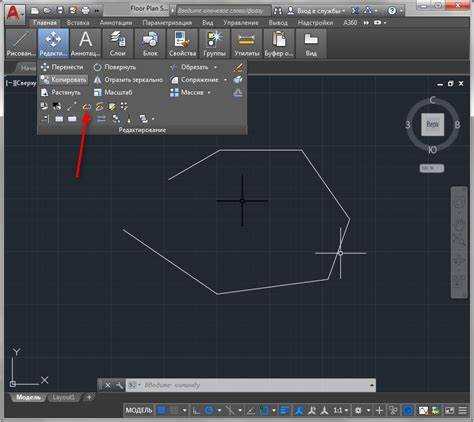The image size is (474, 422).
Task: Switch to the Аннотации ribbon tab
Action: tap(115, 23)
